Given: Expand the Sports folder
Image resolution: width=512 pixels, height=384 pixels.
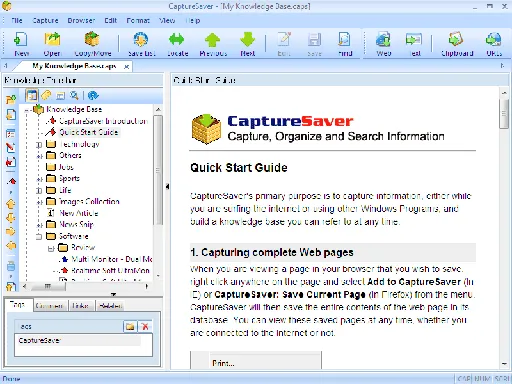Looking at the screenshot, I should tap(39, 179).
